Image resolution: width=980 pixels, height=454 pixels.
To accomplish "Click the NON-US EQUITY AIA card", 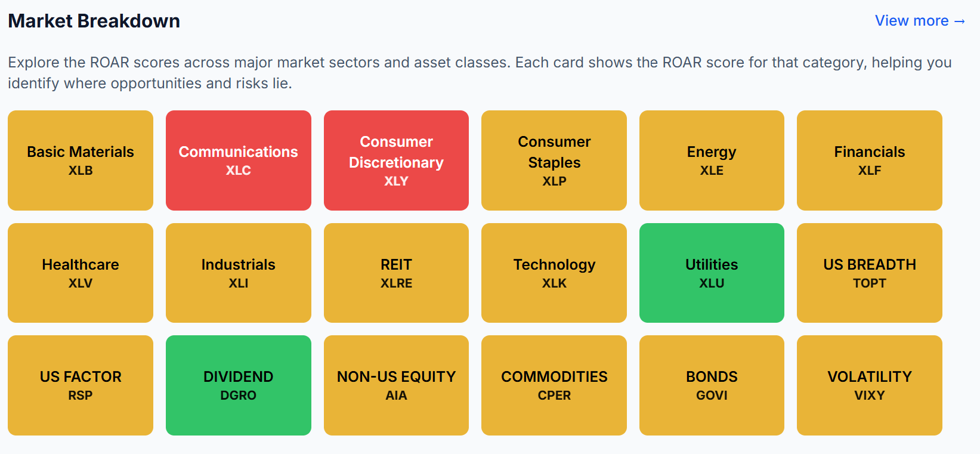I will click(x=396, y=385).
